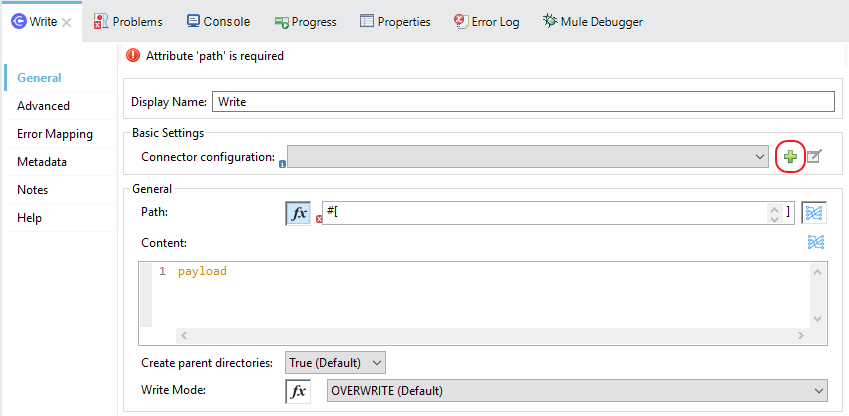849x416 pixels.
Task: Click the error icon next to the path attribute message
Action: point(132,55)
